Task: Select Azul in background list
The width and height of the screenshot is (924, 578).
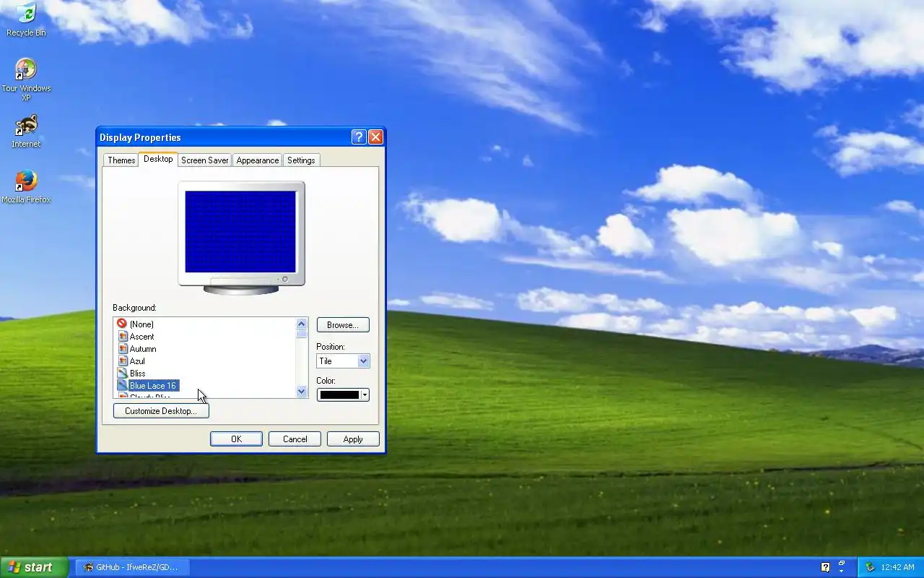Action: tap(137, 361)
